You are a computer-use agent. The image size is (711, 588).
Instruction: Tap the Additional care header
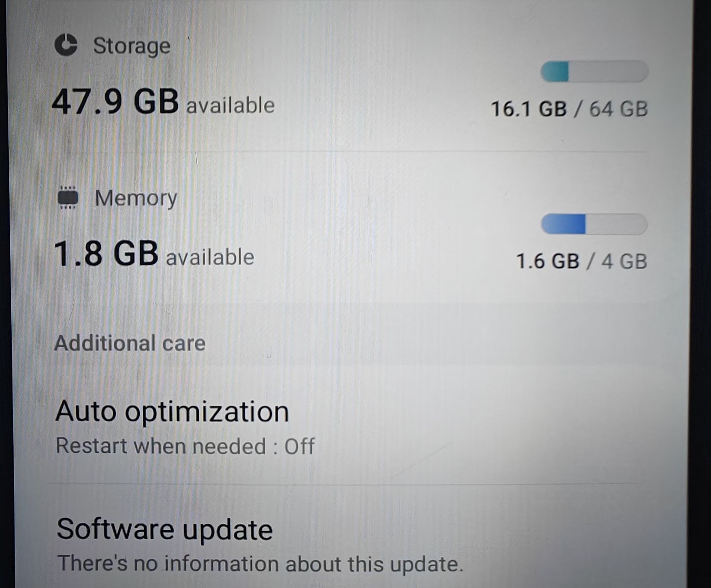click(130, 343)
